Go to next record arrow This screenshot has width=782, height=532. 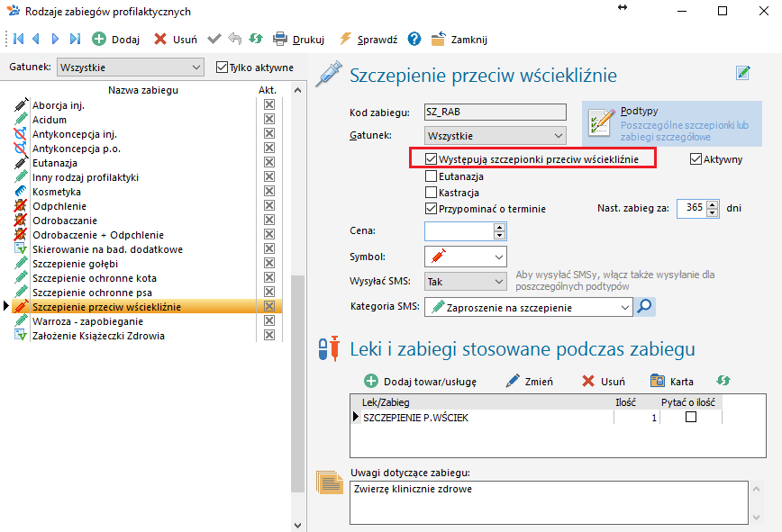pos(55,39)
